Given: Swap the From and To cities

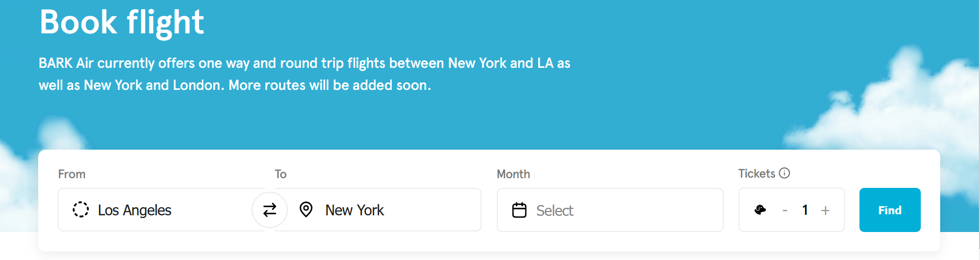Looking at the screenshot, I should click(x=270, y=210).
